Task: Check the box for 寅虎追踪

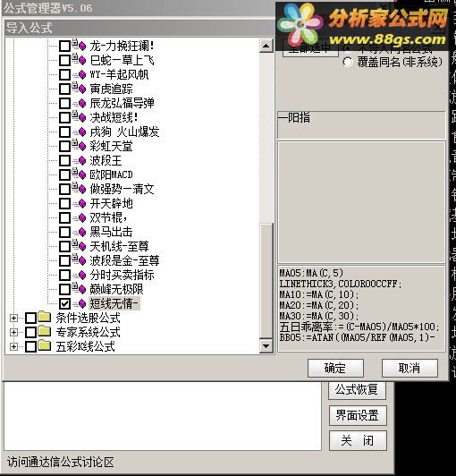Action: click(x=64, y=89)
